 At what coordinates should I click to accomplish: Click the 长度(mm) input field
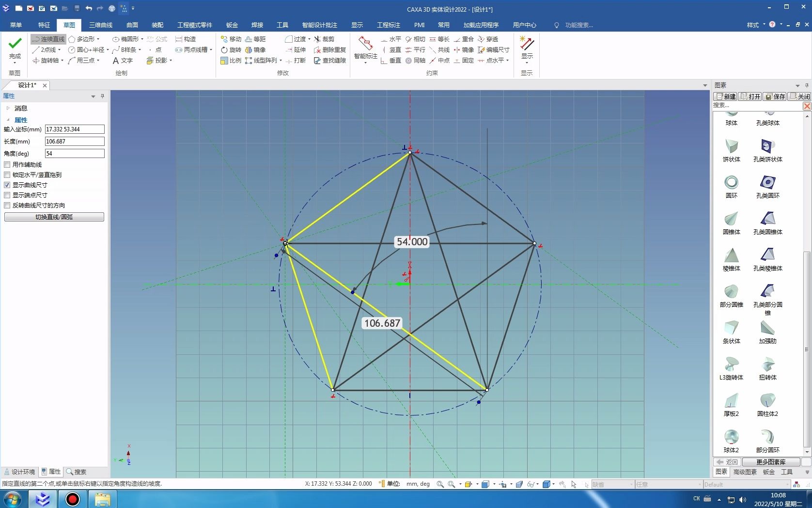pyautogui.click(x=75, y=141)
